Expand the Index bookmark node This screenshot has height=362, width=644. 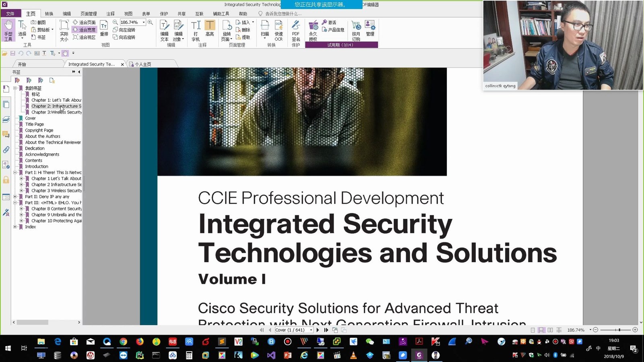point(15,227)
